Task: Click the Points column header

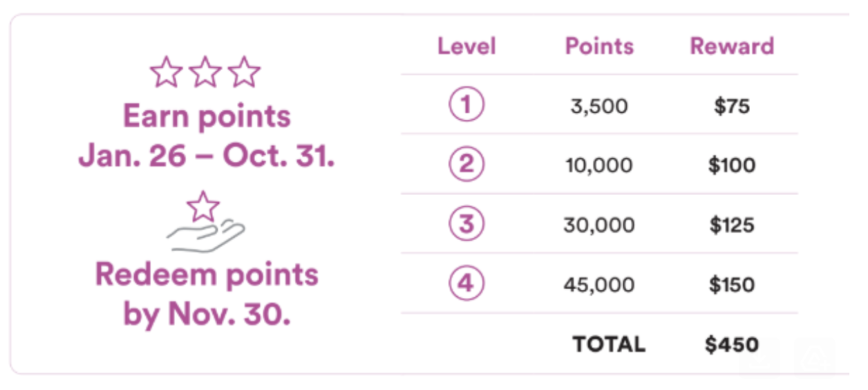Action: pos(599,46)
